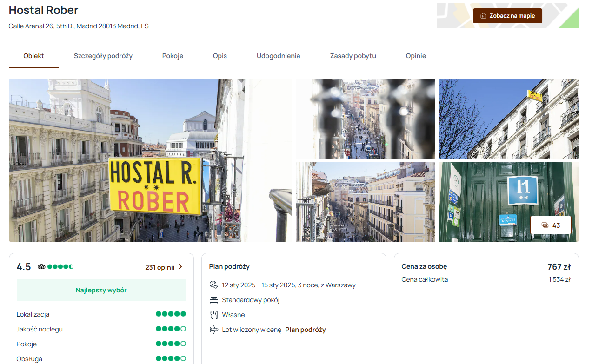Click the Jakość noclegu four-dot rating indicator
This screenshot has width=592, height=364.
(x=171, y=329)
